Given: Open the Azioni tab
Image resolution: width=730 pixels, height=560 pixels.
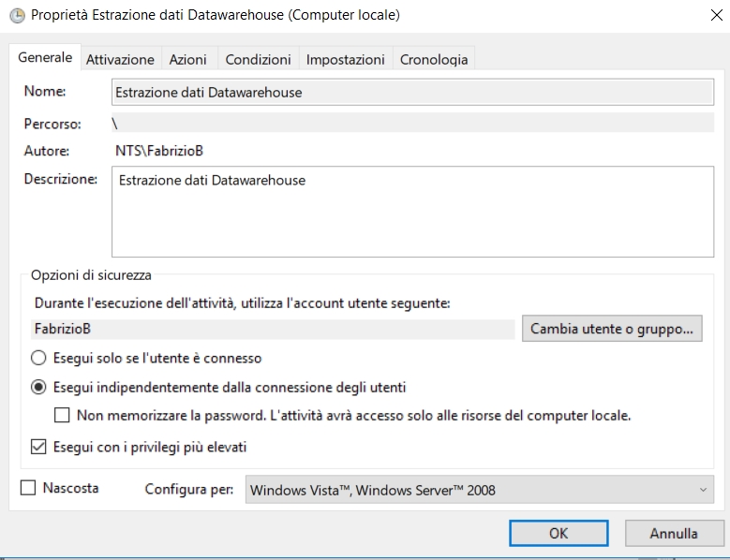Looking at the screenshot, I should tap(187, 59).
